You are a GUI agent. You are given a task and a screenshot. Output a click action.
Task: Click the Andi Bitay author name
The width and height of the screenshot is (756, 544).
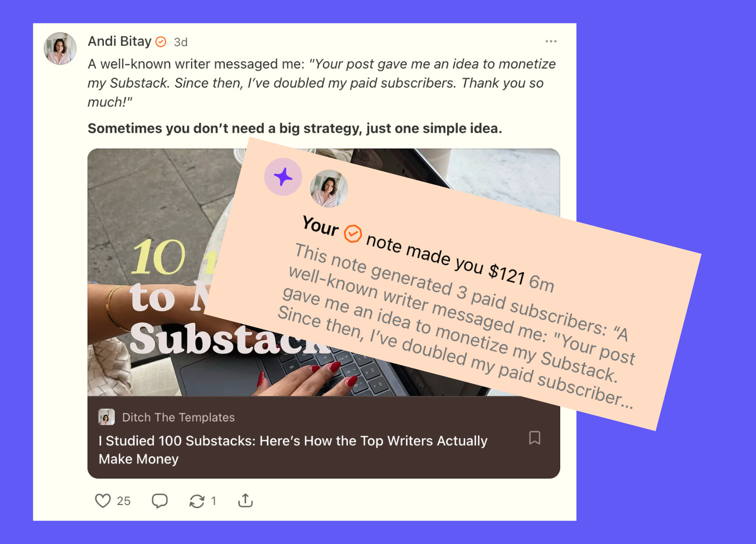tap(119, 41)
